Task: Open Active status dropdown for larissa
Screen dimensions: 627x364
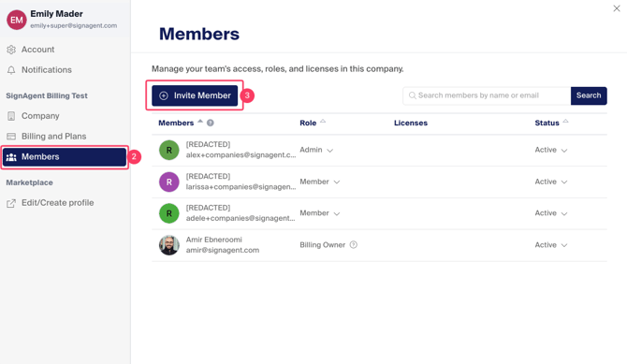Action: [551, 182]
